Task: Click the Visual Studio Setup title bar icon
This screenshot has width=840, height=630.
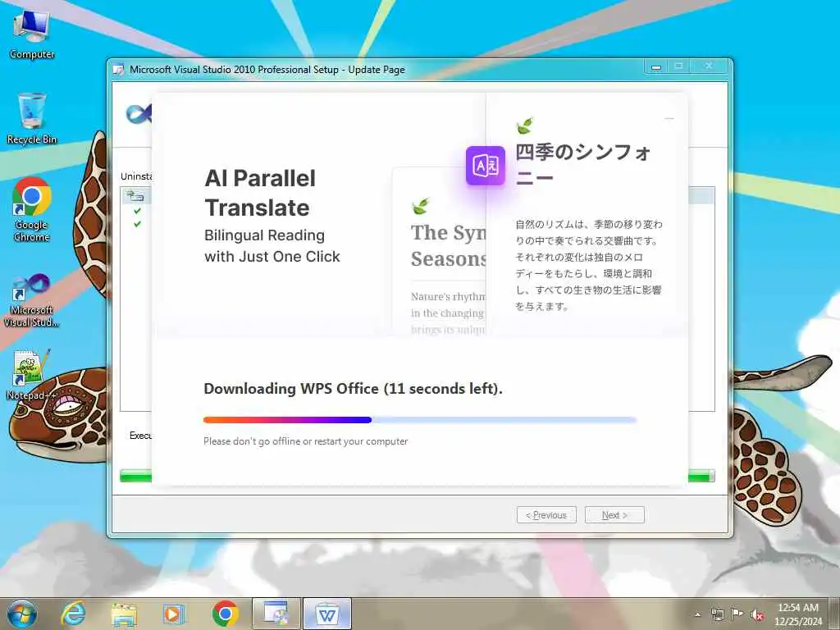Action: tap(119, 70)
